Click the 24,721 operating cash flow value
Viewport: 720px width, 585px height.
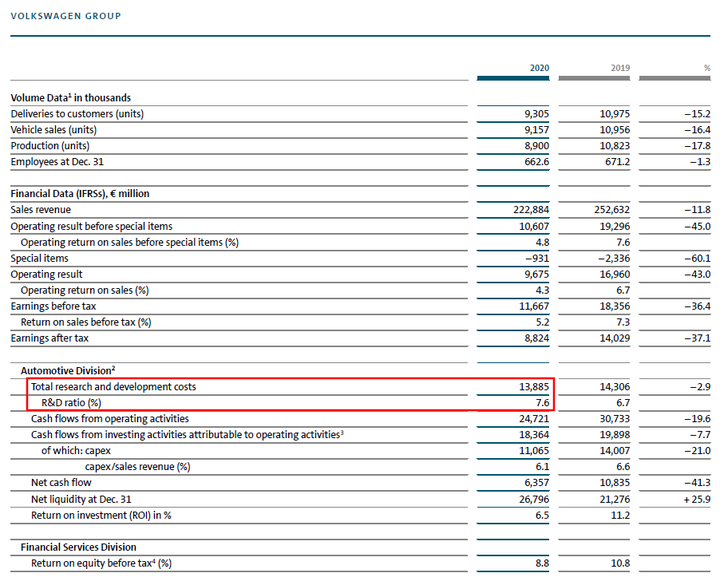534,419
